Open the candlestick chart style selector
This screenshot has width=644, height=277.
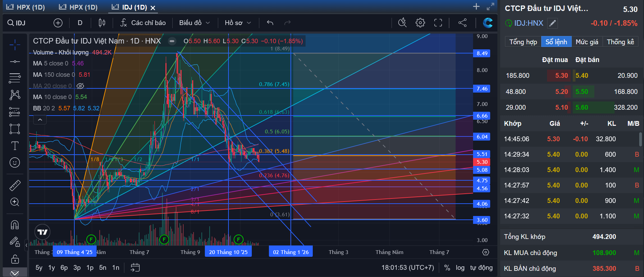coord(102,23)
